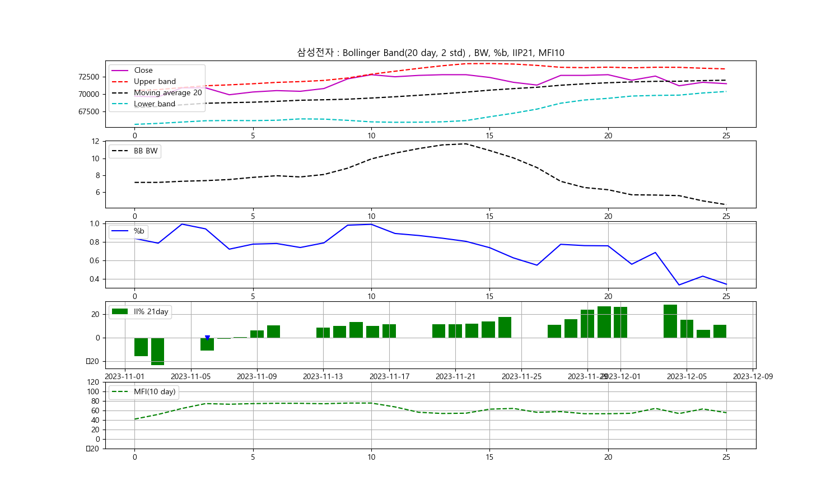The image size is (840, 504).
Task: Click the 40 tick on the MFI axis
Action: point(95,421)
